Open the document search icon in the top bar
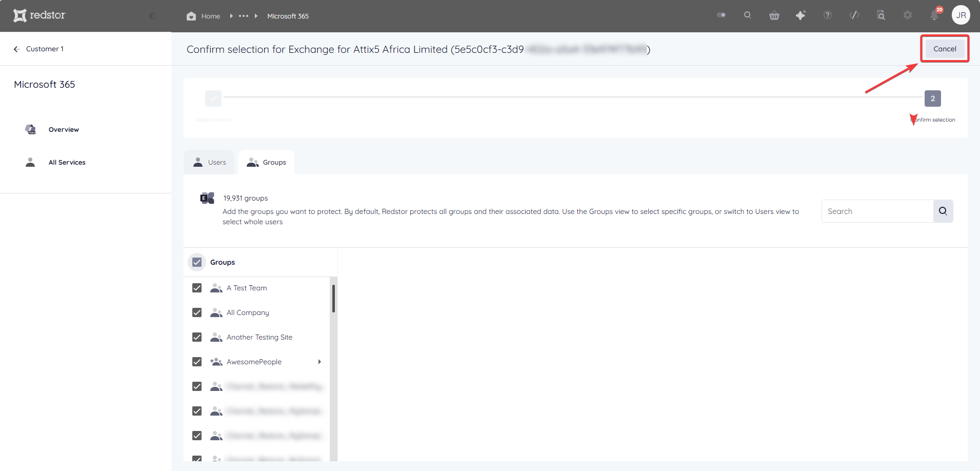The height and width of the screenshot is (471, 980). (881, 15)
